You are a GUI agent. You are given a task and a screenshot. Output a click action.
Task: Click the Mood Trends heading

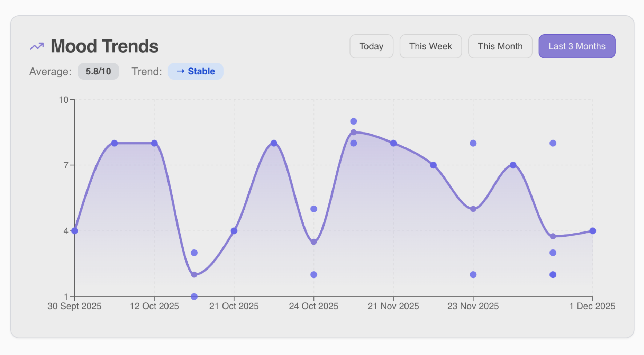point(105,46)
